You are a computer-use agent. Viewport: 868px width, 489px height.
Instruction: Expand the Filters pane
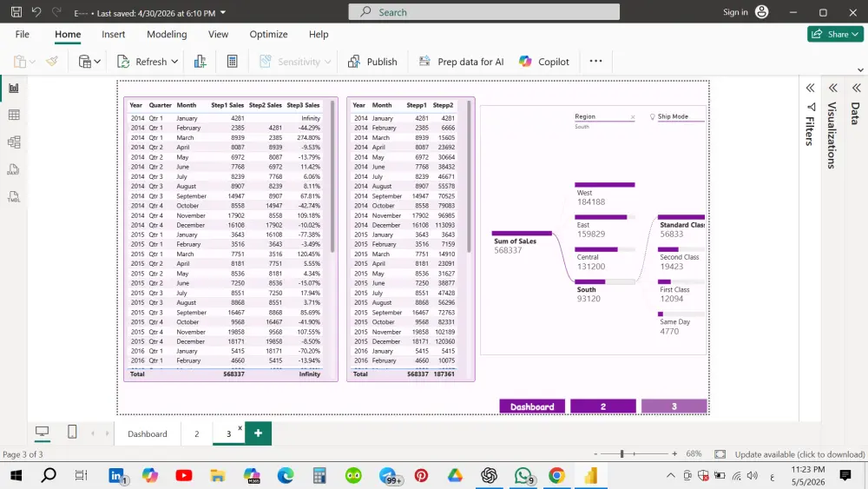point(810,88)
